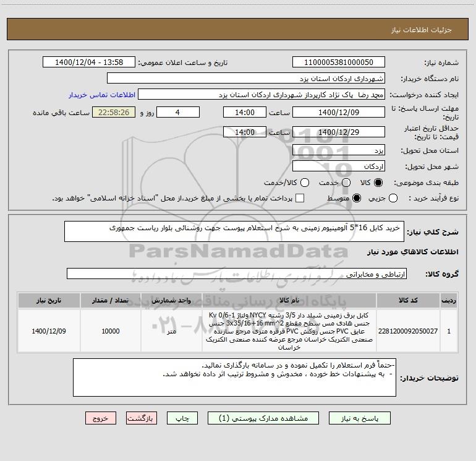Click the اطلاعات کالاهای مورد نیاز heading
Viewport: 476px width, 461px height.
[x=413, y=252]
